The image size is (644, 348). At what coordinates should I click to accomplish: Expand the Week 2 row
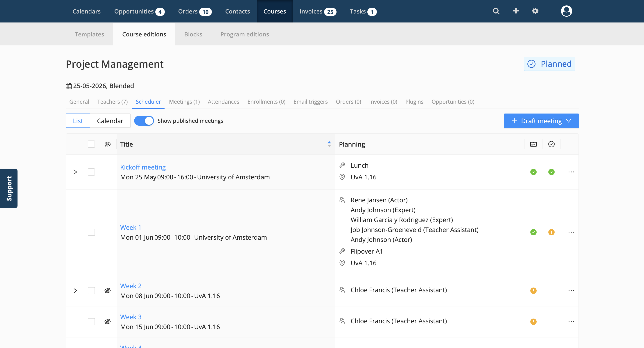coord(75,291)
